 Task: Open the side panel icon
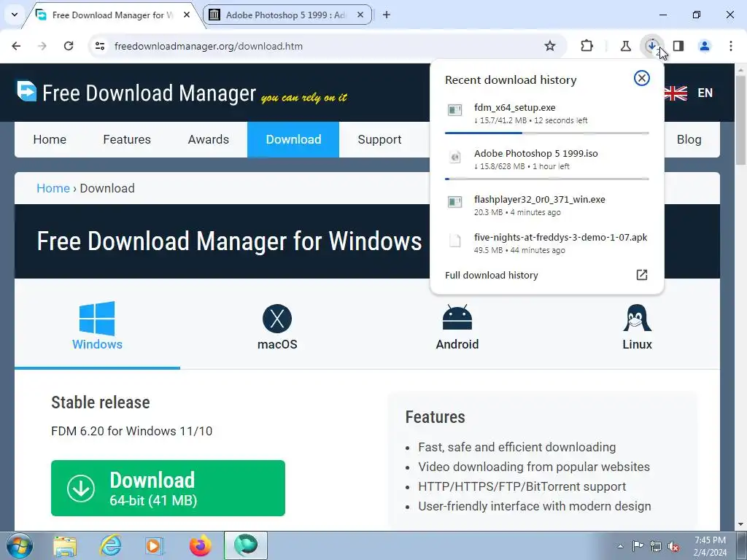click(x=678, y=46)
